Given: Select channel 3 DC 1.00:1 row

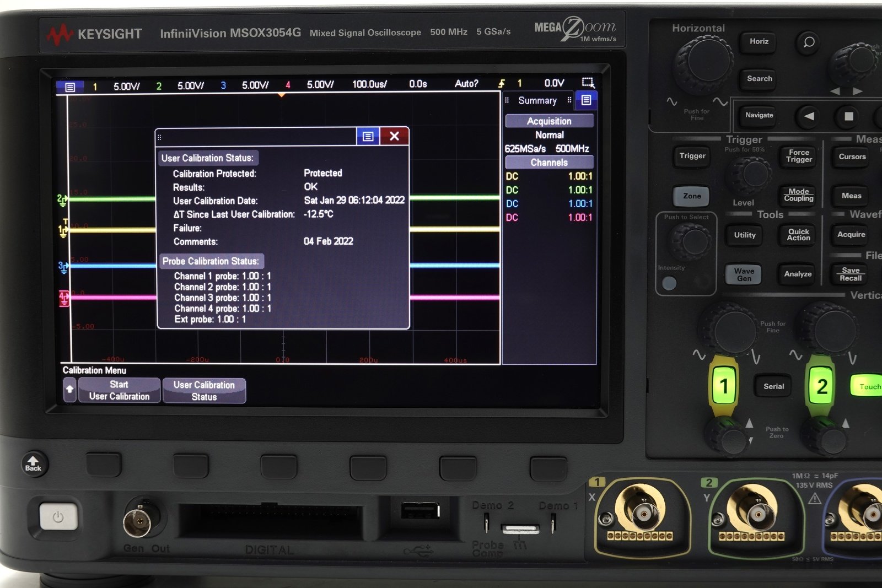Looking at the screenshot, I should point(549,204).
